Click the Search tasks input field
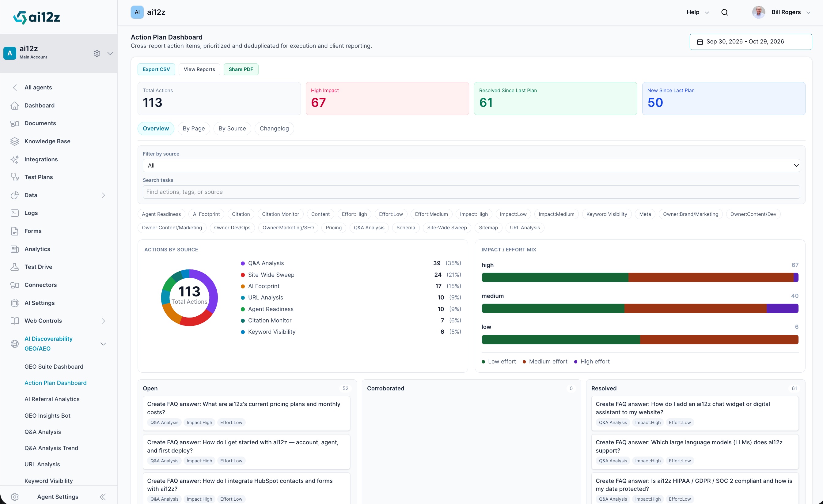The width and height of the screenshot is (823, 504). 471,192
